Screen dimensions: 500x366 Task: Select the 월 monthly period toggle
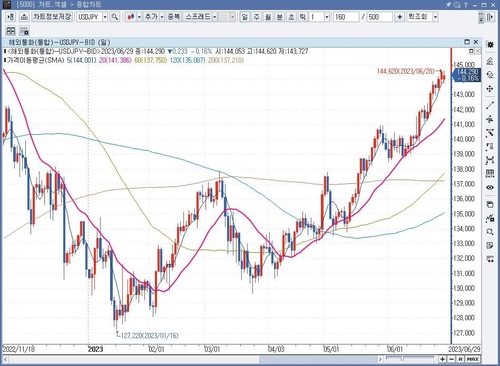click(268, 17)
